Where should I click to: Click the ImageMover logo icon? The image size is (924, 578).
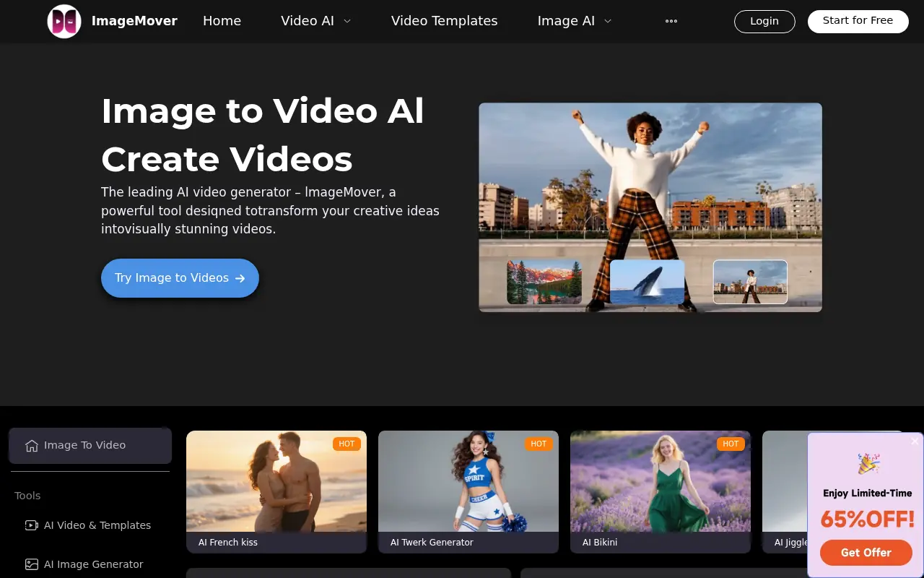click(x=64, y=21)
